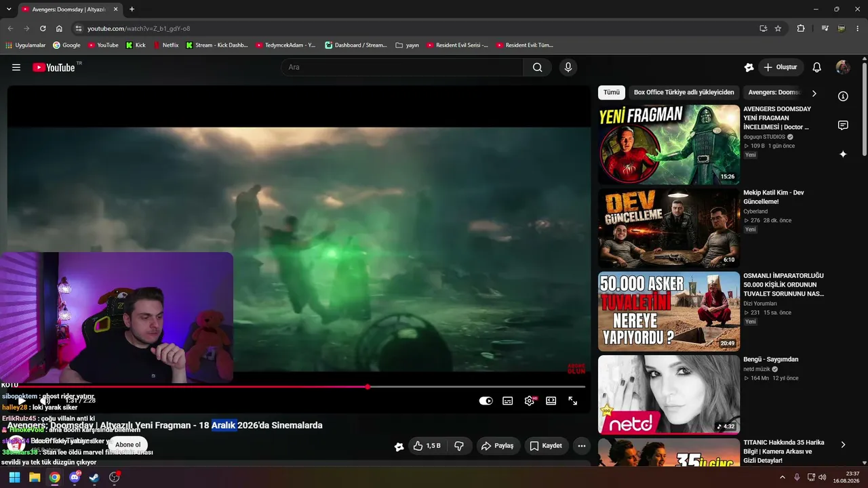Open the Netflix bookmark
The height and width of the screenshot is (488, 868).
(166, 45)
